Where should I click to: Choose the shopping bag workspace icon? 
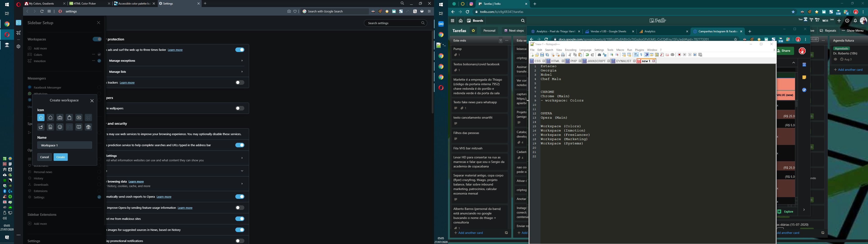[69, 118]
